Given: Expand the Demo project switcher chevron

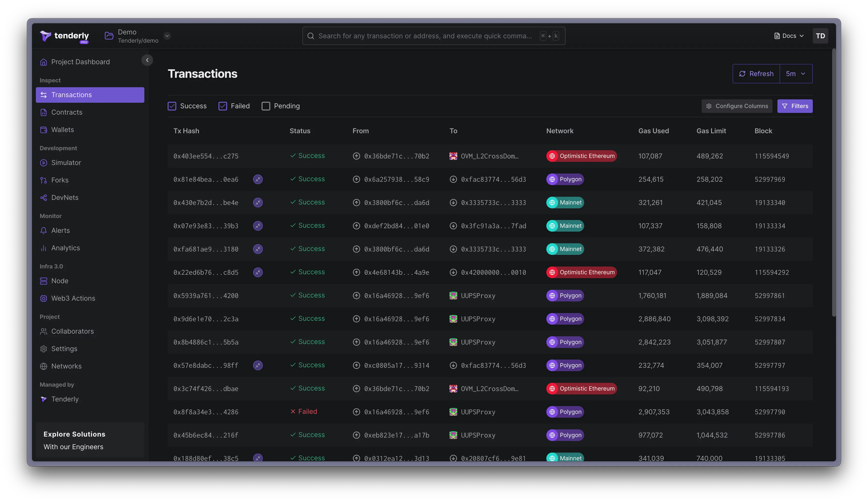Looking at the screenshot, I should coord(167,36).
